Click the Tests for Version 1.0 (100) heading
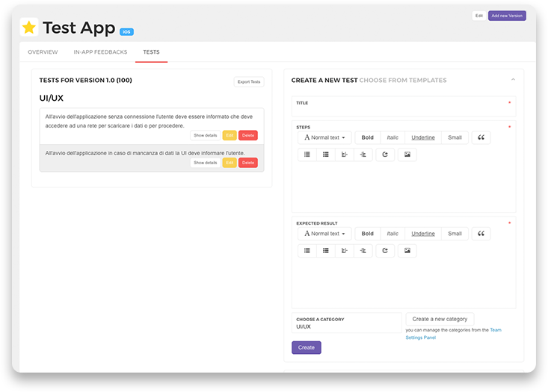This screenshot has width=548, height=392. click(86, 81)
